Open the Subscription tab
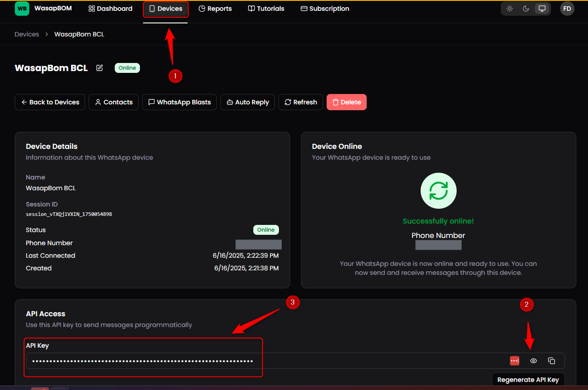Viewport: 588px width, 390px height. pos(325,9)
